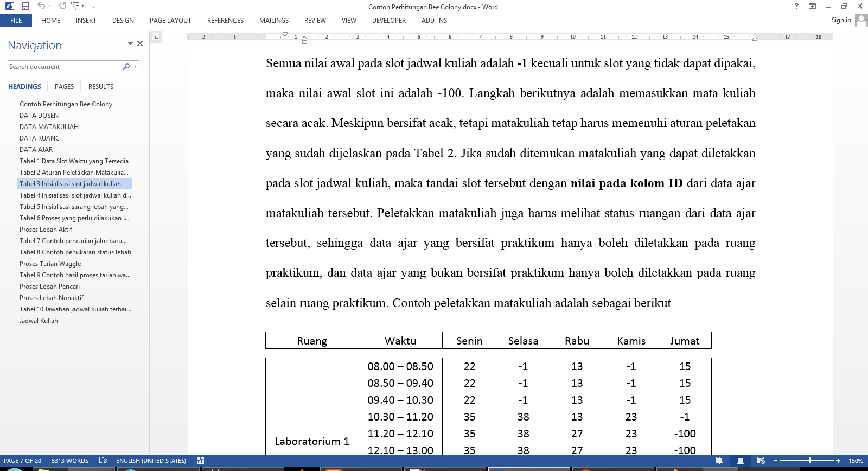The height and width of the screenshot is (471, 868).
Task: Jump to heading Proses Lebah Aktif
Action: coord(46,230)
